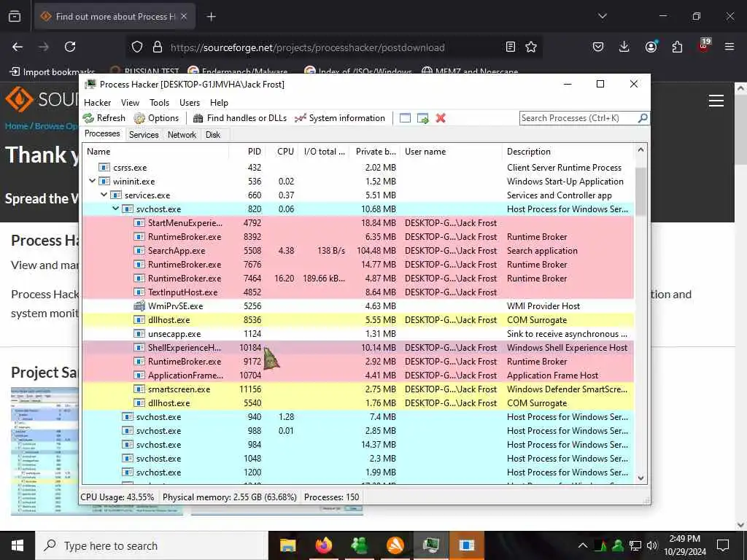This screenshot has width=747, height=560.
Task: Collapse the wininit.exe tree node
Action: 93,181
